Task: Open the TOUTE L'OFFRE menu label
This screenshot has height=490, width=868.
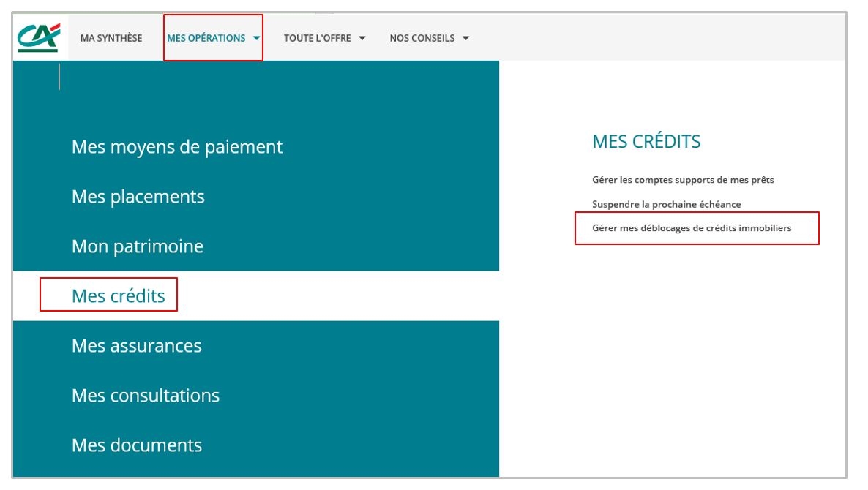Action: point(318,38)
